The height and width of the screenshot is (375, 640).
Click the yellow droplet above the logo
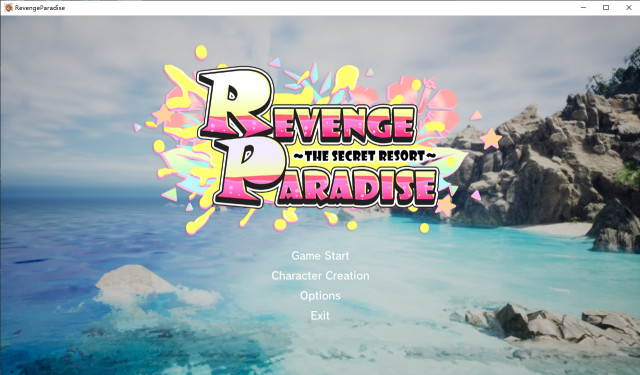point(201,52)
